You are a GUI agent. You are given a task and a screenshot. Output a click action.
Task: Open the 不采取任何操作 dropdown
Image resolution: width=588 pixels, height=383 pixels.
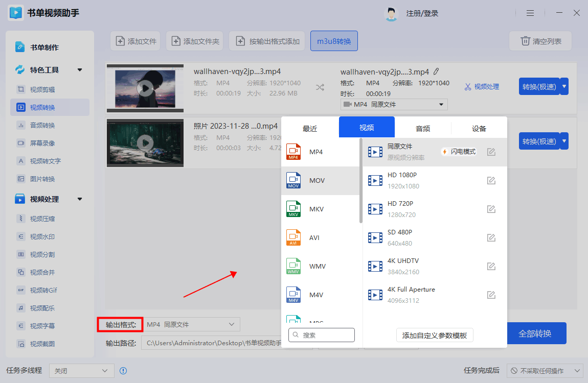[545, 370]
